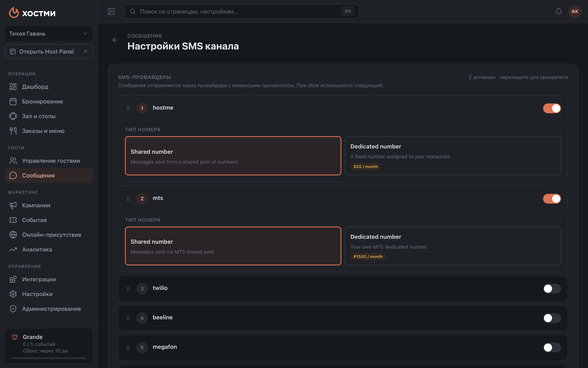Image resolution: width=588 pixels, height=368 pixels.
Task: Select Shared number under hostme
Action: click(233, 156)
